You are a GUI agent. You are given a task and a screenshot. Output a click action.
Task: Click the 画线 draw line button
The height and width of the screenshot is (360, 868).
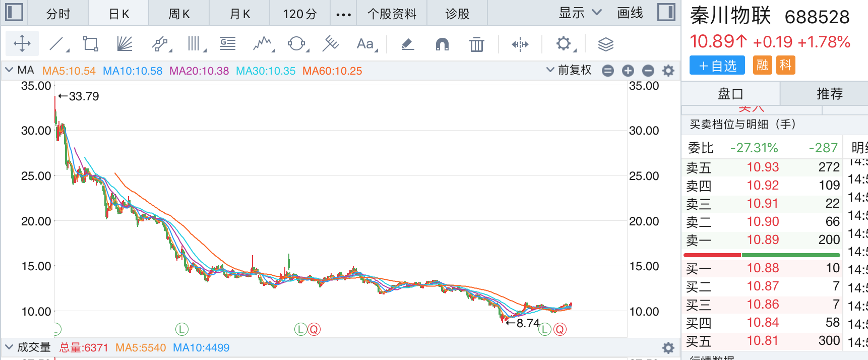[630, 13]
